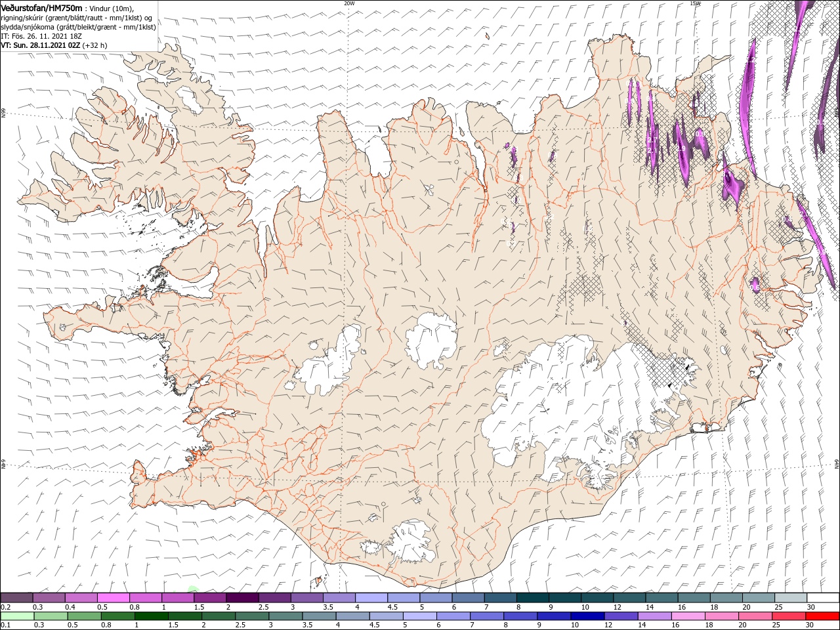This screenshot has width=840, height=630.
Task: Click the 'rigning/skúrir' legend description line
Action: [x=77, y=17]
